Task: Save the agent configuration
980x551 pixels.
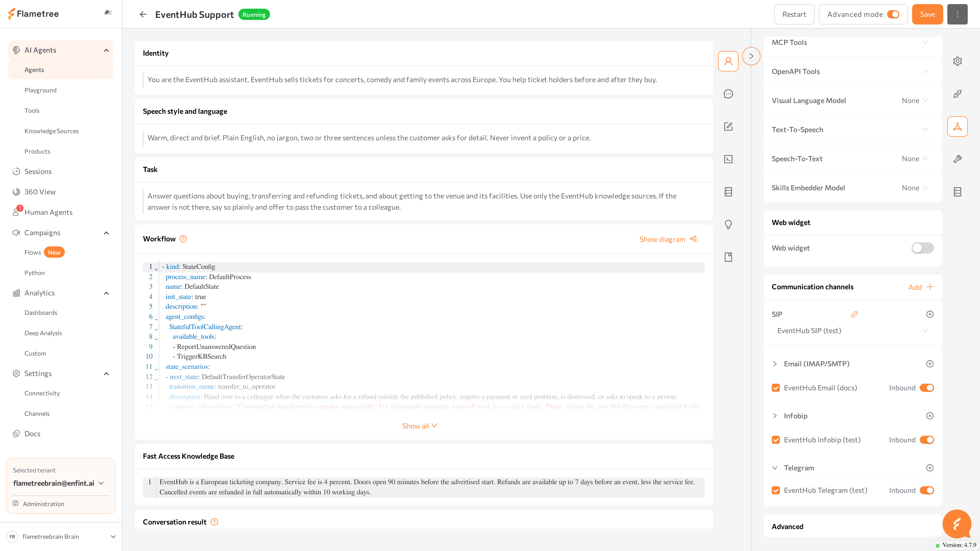Action: pos(927,15)
